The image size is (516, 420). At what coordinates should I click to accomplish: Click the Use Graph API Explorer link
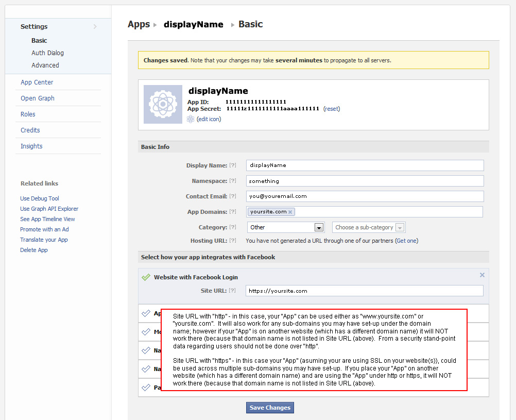point(49,209)
